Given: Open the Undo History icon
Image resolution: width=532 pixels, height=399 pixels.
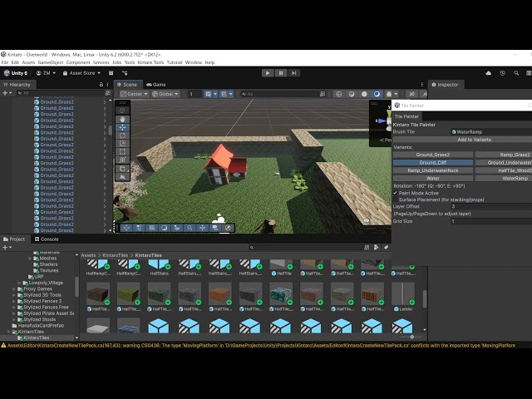Looking at the screenshot, I should (x=502, y=73).
